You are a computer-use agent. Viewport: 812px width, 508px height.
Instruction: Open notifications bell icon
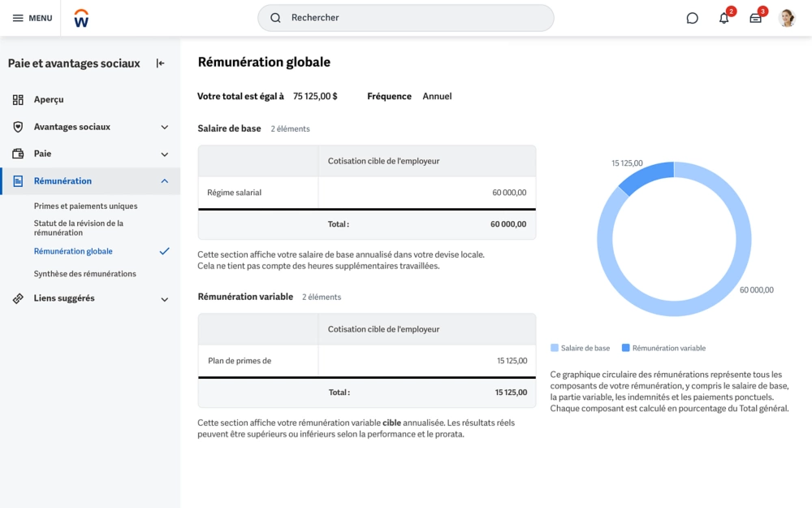tap(723, 18)
